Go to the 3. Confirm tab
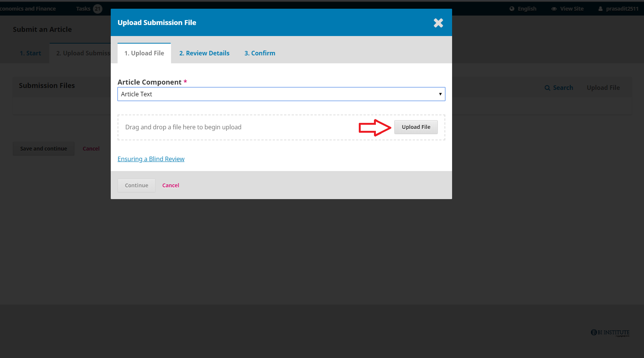Screen dimensions: 644x358 (260, 53)
